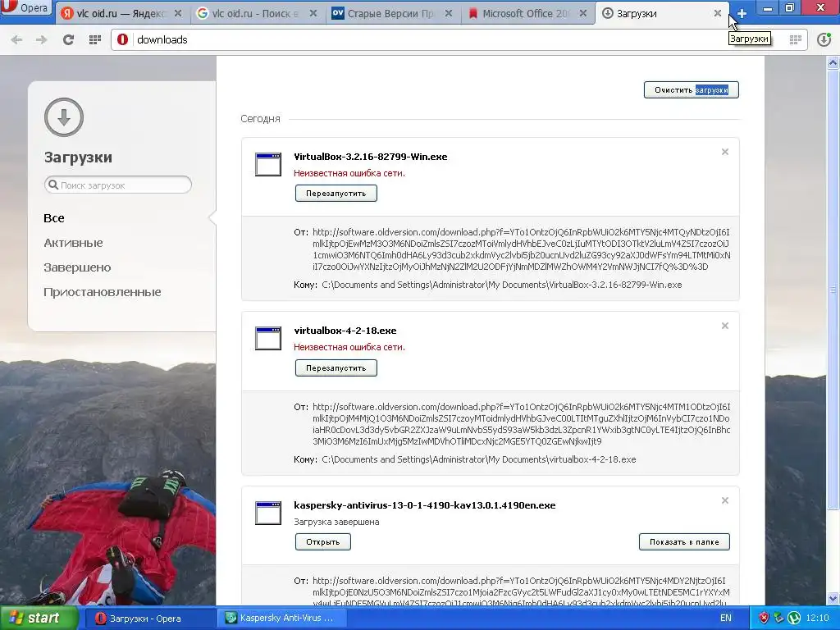Click the kaspersky-antivirus exe file name
This screenshot has width=840, height=630.
(x=425, y=505)
